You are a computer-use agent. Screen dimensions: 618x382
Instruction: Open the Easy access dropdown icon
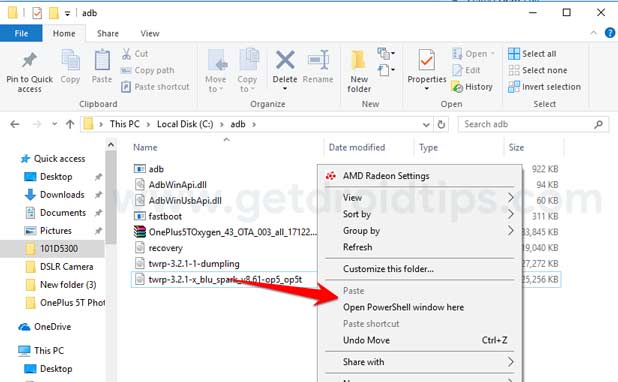coord(386,70)
